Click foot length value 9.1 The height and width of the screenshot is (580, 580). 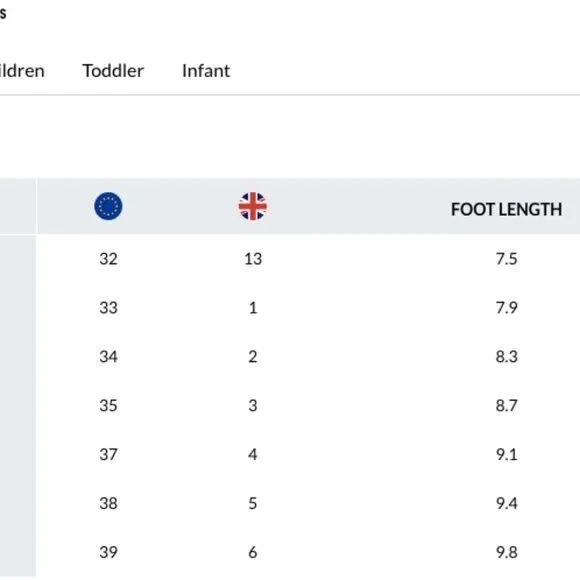506,454
